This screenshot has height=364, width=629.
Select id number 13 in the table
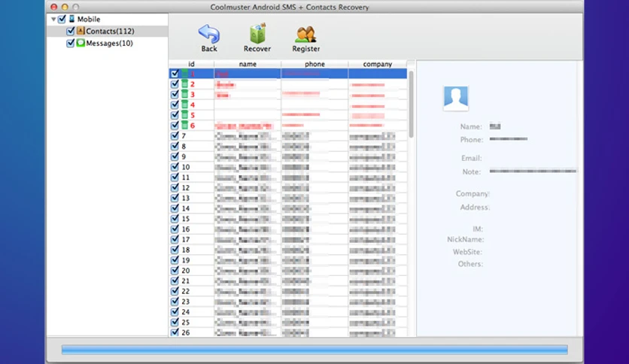[186, 198]
